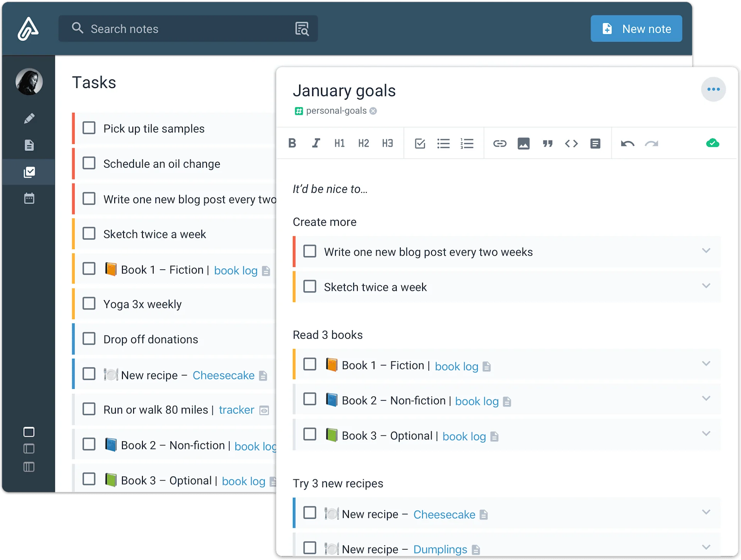Screen dimensions: 741x560
Task: Click the green sync checkmark icon
Action: (713, 143)
